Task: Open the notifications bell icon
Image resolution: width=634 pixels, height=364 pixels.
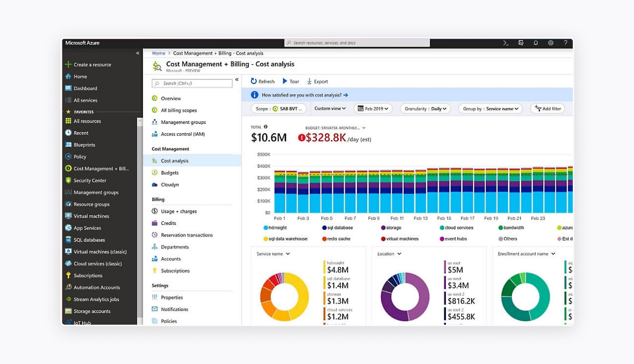Action: tap(536, 43)
